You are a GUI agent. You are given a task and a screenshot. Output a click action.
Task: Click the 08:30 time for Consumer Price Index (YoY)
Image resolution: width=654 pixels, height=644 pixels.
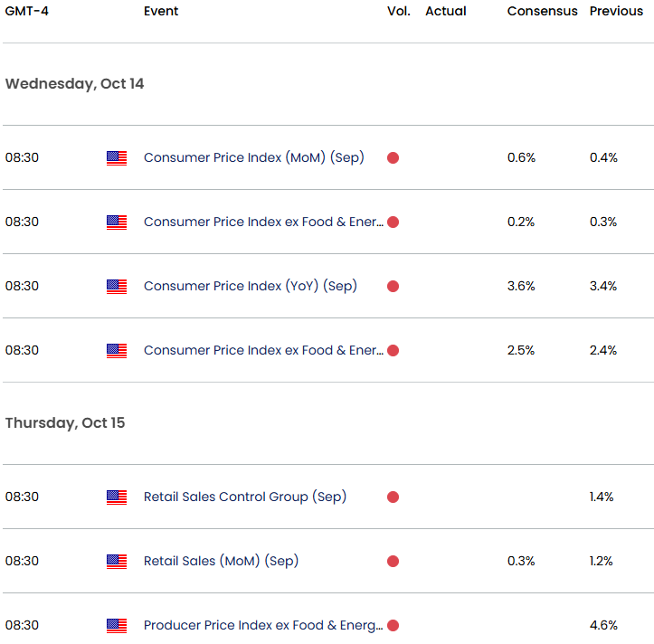pos(22,286)
